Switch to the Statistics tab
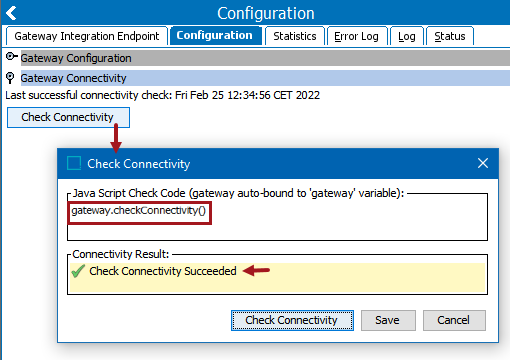This screenshot has width=510, height=360. pyautogui.click(x=295, y=36)
